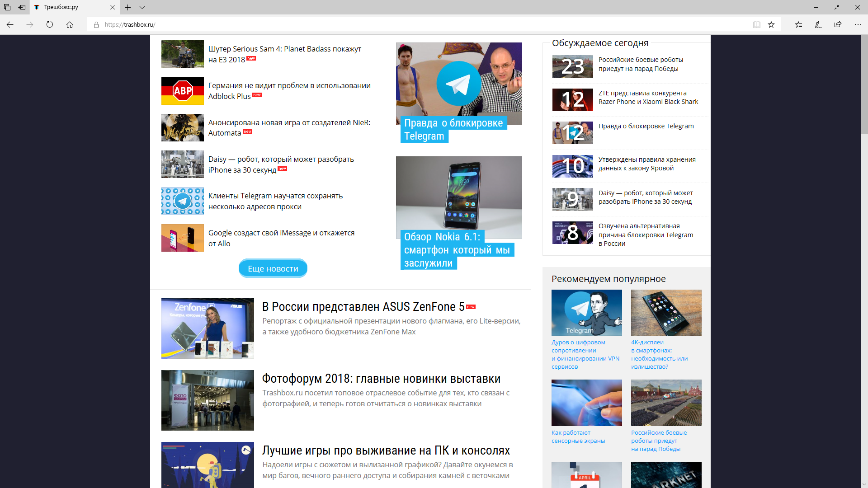
Task: Click Telegram pattern thumbnail in news list
Action: coord(183,201)
